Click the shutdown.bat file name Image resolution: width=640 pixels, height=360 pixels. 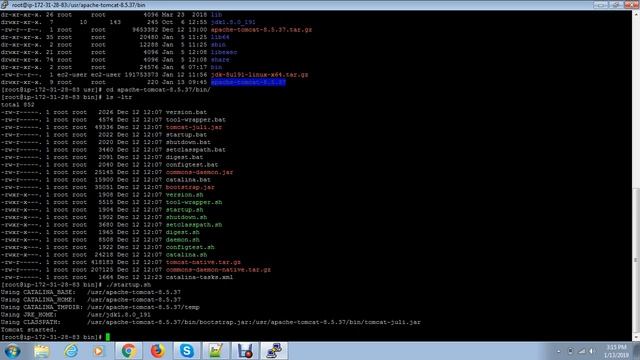click(188, 142)
